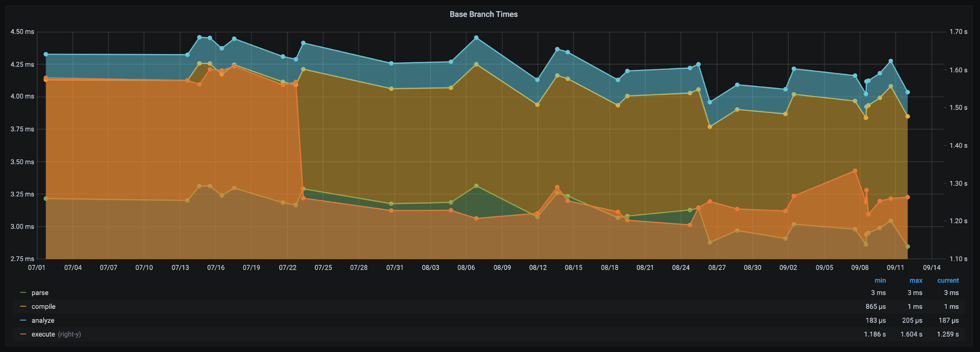
Task: Select the first analyze data point at 07/01
Action: (x=46, y=54)
